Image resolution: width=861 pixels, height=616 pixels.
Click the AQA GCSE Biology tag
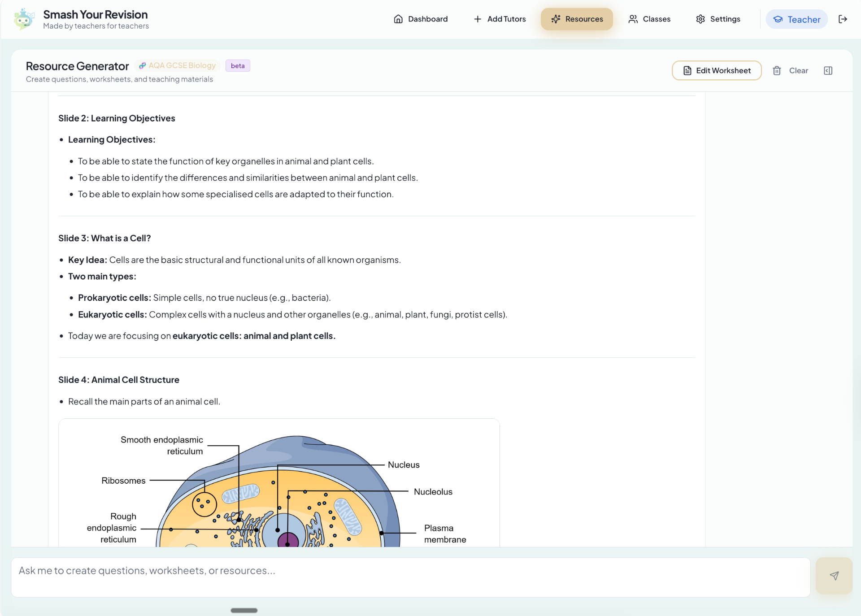[x=177, y=65]
